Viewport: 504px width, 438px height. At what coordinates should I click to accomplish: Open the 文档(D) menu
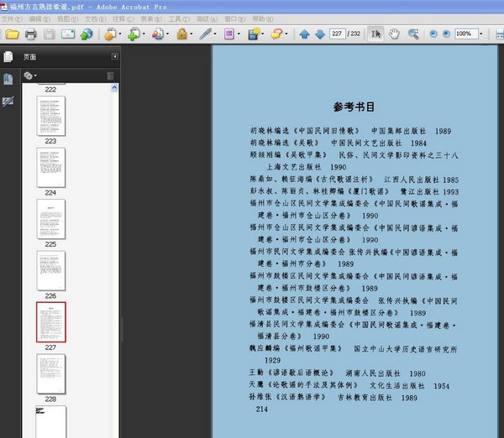click(96, 19)
